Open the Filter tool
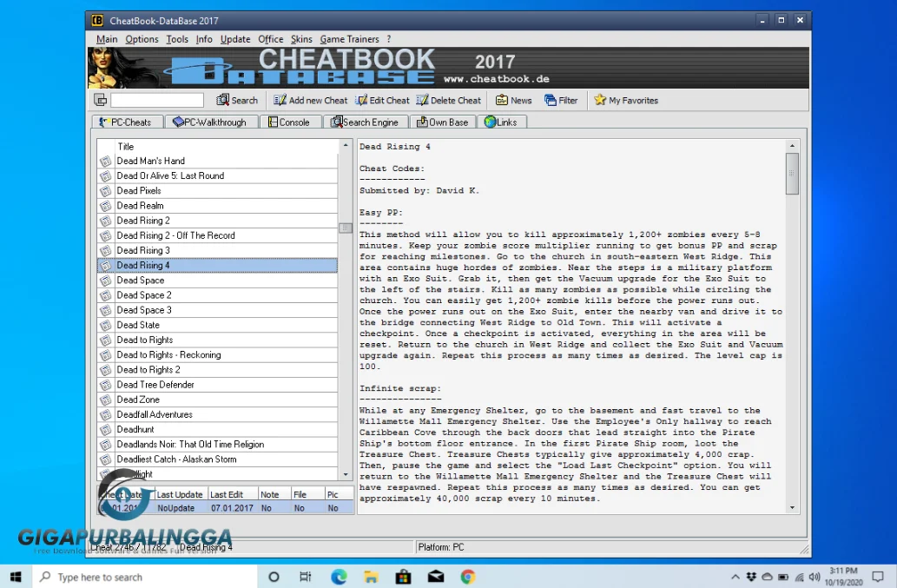897x588 pixels. pyautogui.click(x=561, y=100)
